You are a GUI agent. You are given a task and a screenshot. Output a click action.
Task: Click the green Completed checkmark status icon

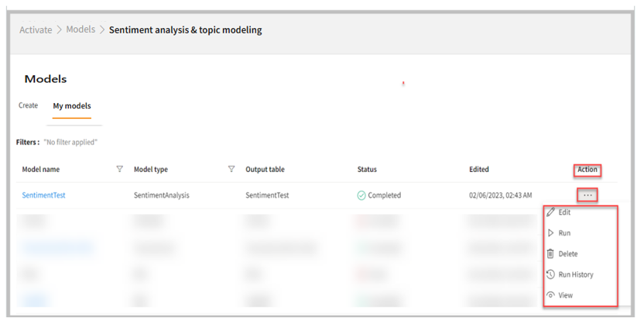pos(361,195)
